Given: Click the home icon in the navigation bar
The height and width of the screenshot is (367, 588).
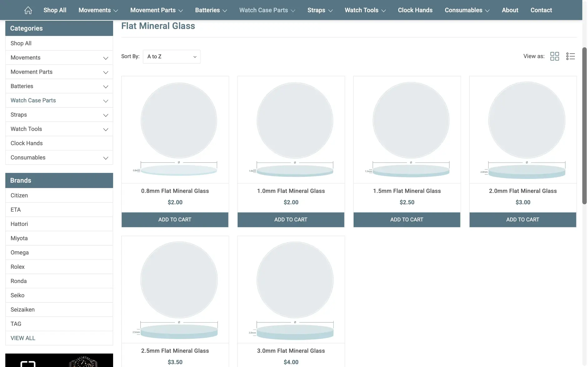Looking at the screenshot, I should coord(28,10).
